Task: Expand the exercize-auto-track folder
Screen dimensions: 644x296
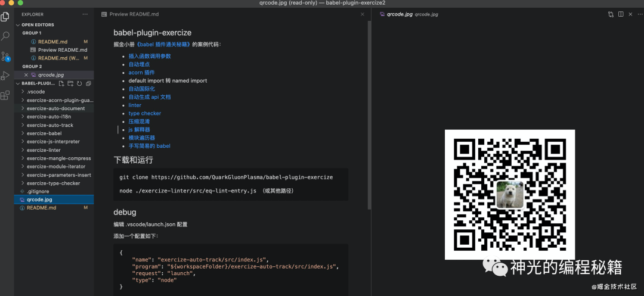Action: coord(23,125)
